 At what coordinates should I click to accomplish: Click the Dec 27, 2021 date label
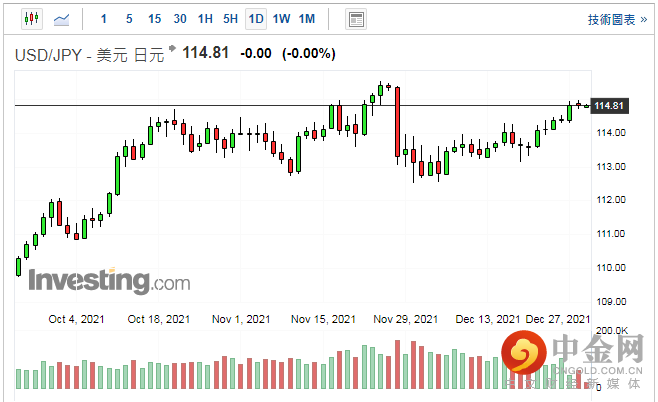558,319
